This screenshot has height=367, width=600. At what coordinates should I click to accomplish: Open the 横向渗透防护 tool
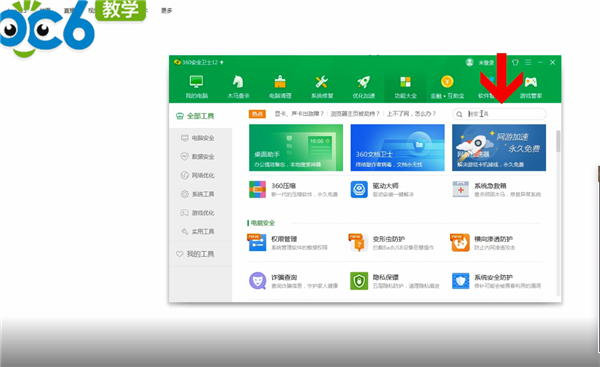tap(483, 243)
